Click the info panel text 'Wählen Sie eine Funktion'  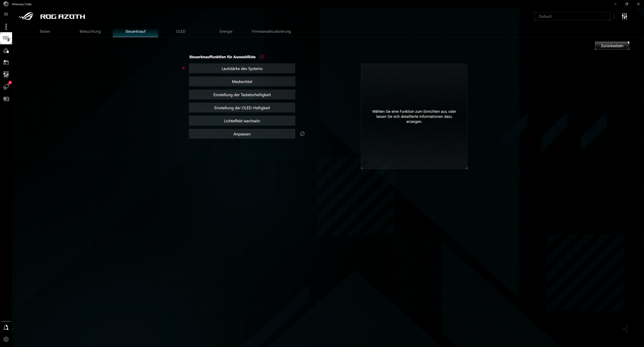[414, 116]
